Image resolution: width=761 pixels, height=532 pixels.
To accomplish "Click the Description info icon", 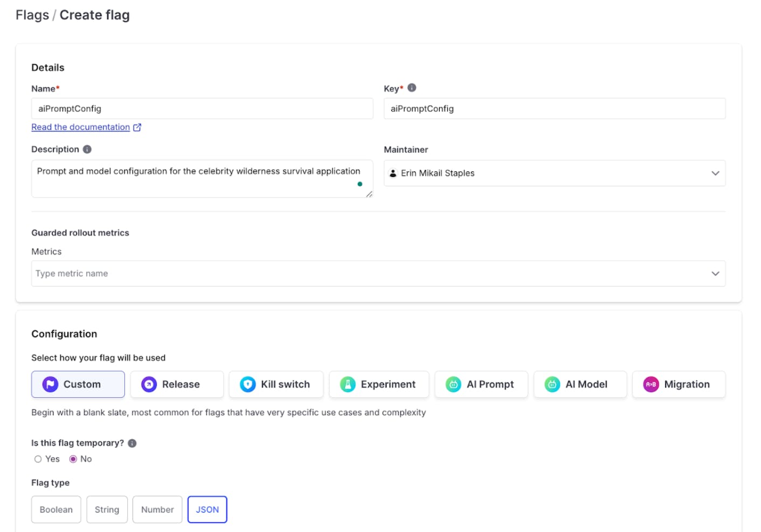I will click(x=87, y=149).
